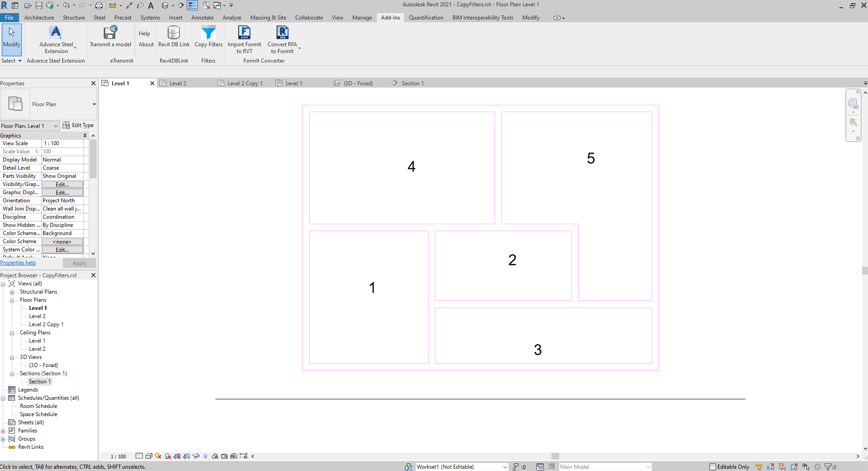Click the Open file icon in quick access toolbar

28,5
